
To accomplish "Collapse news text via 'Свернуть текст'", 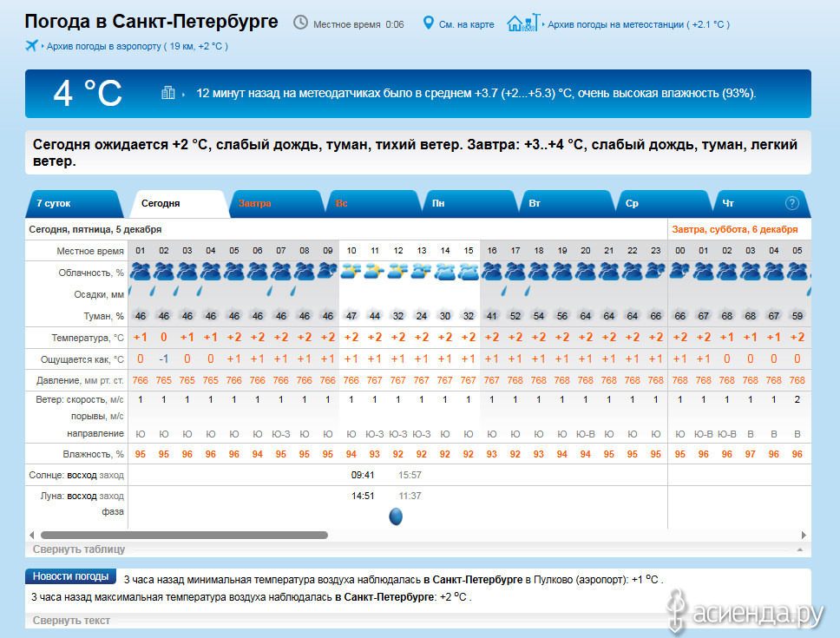I will [71, 620].
